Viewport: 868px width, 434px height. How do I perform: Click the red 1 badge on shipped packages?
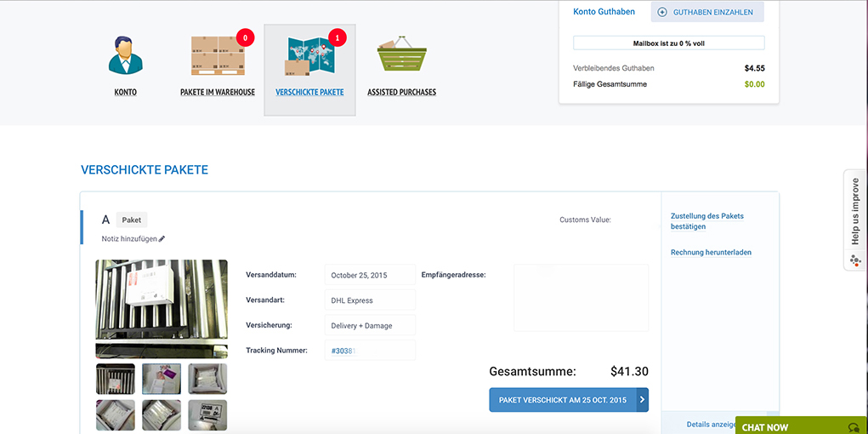pos(338,37)
